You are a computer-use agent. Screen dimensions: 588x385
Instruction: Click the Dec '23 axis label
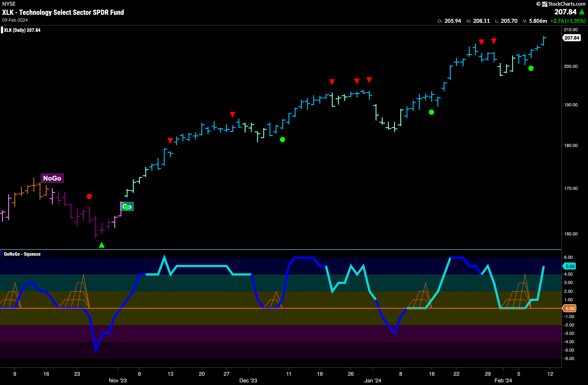[x=248, y=380]
